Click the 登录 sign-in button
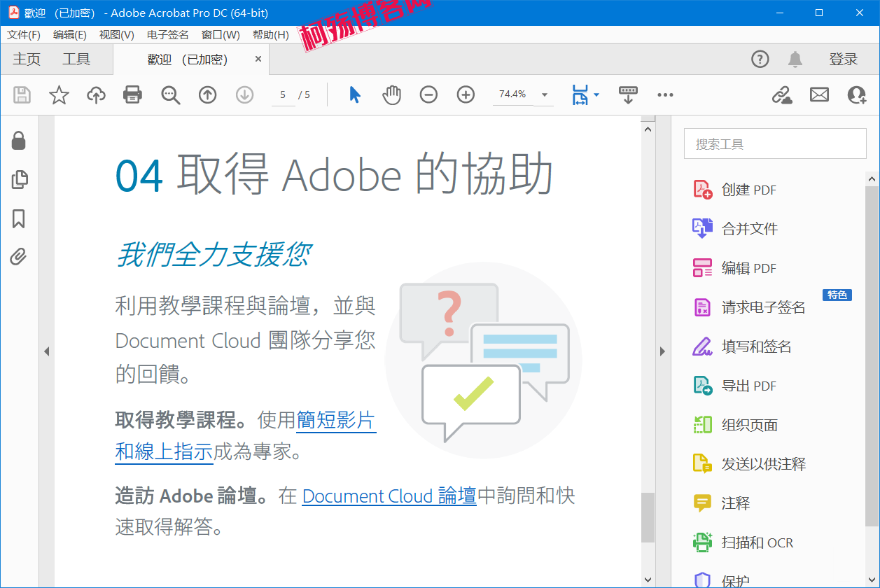The height and width of the screenshot is (588, 880). (x=844, y=59)
